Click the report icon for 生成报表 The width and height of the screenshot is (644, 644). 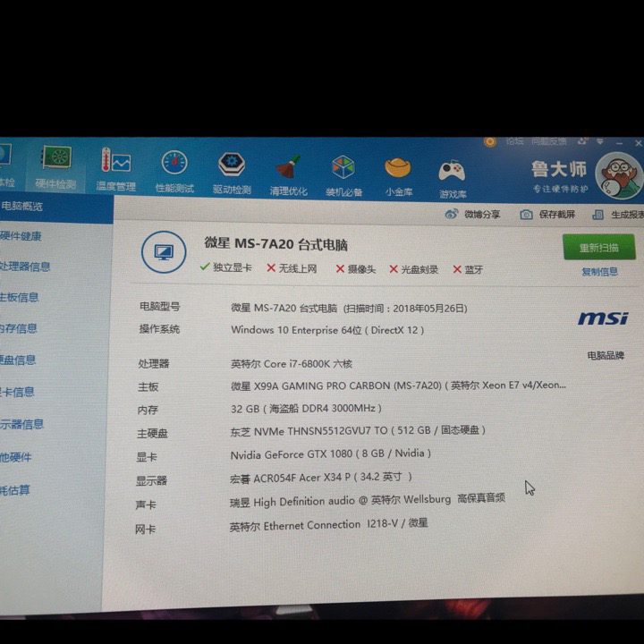598,215
